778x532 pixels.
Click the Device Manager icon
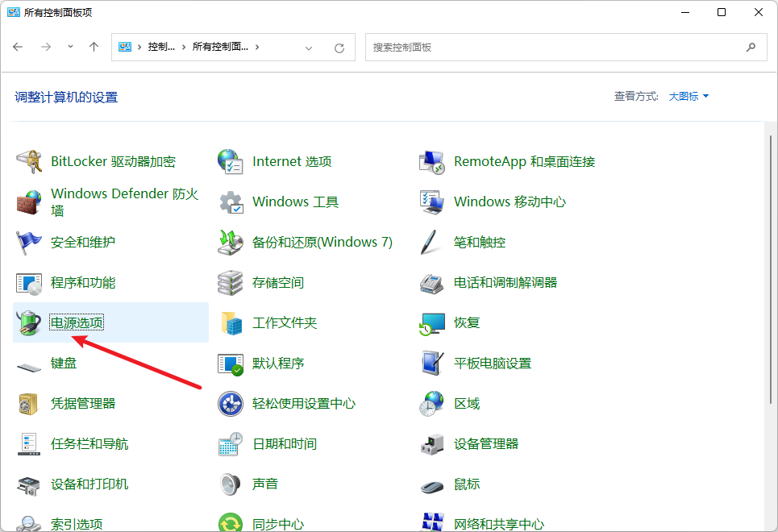431,444
